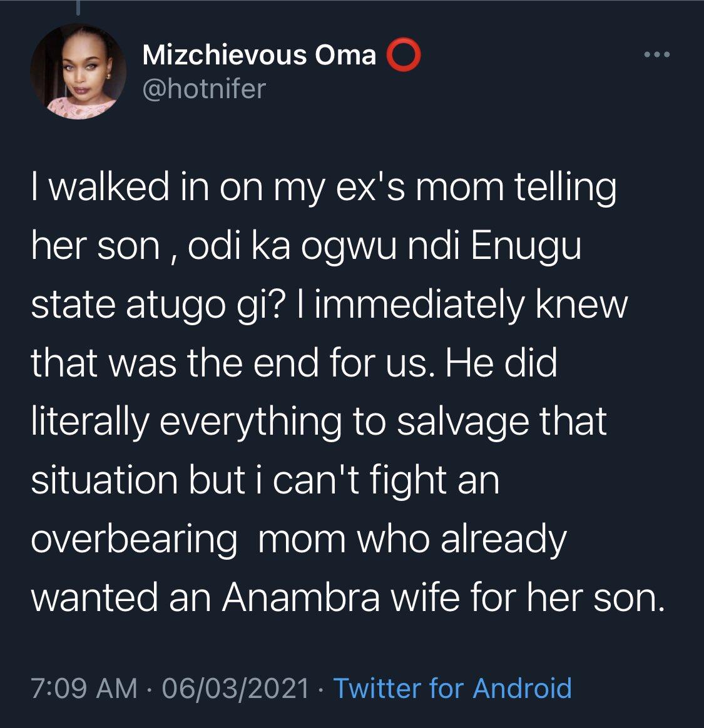Click the line "literally everything to salvage that"
Image resolution: width=704 pixels, height=728 pixels.
(319, 422)
